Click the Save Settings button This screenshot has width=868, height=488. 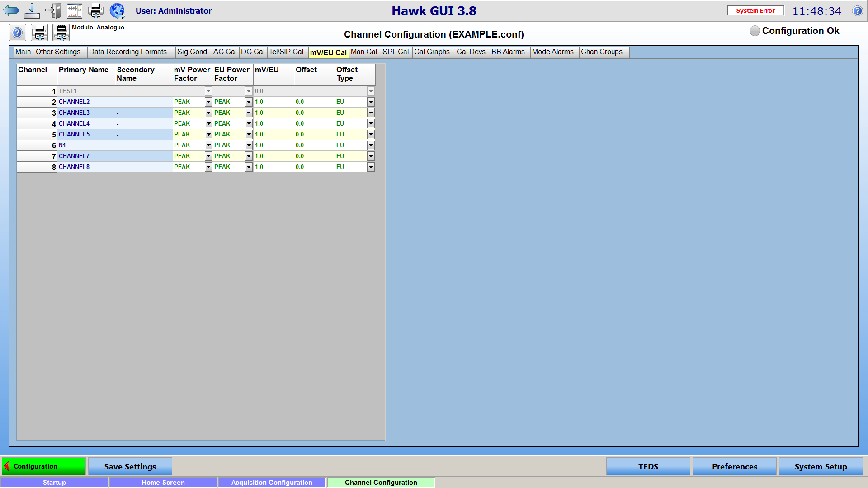[x=130, y=466]
